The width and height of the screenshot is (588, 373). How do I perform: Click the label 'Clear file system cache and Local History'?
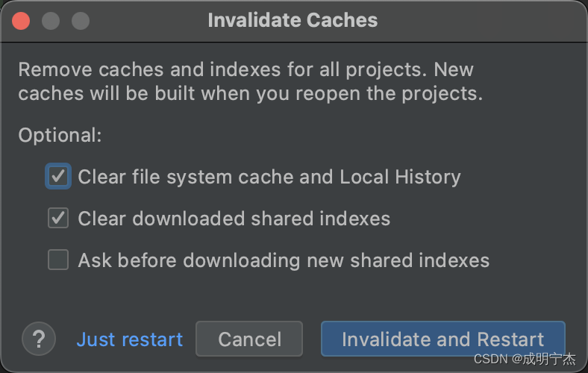coord(269,177)
